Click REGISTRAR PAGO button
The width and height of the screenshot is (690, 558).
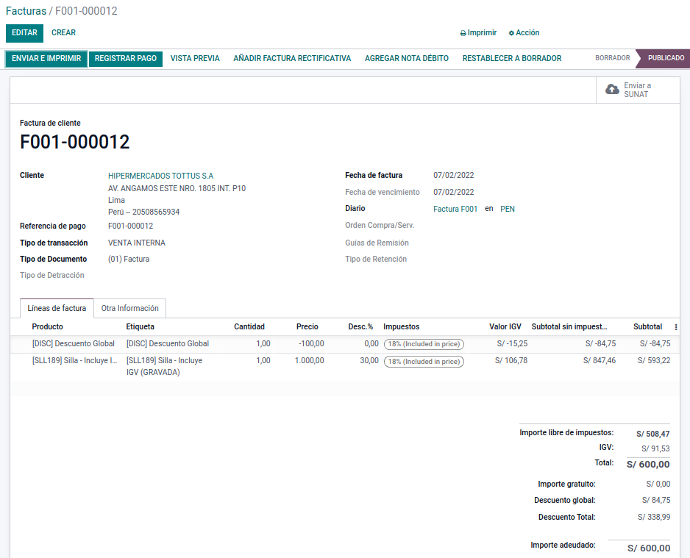(x=126, y=59)
